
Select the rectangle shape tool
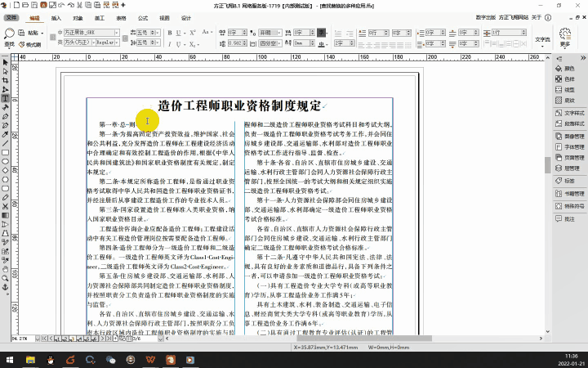point(5,152)
